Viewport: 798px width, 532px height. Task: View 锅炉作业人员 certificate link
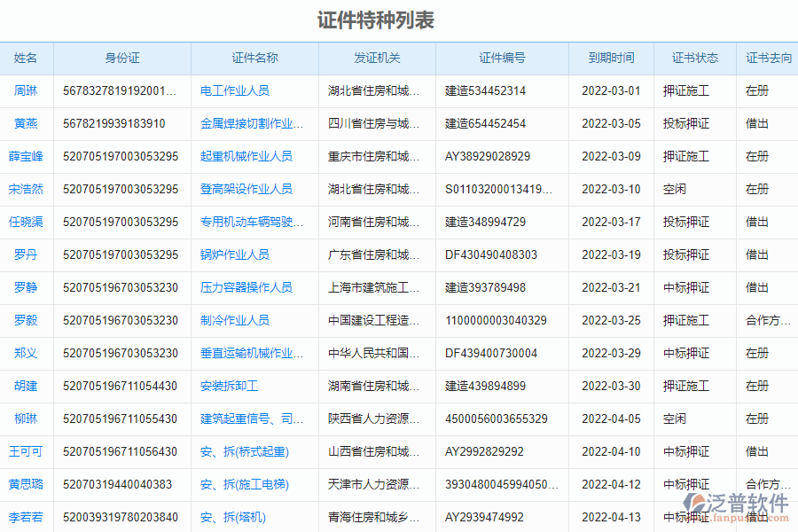tap(235, 254)
